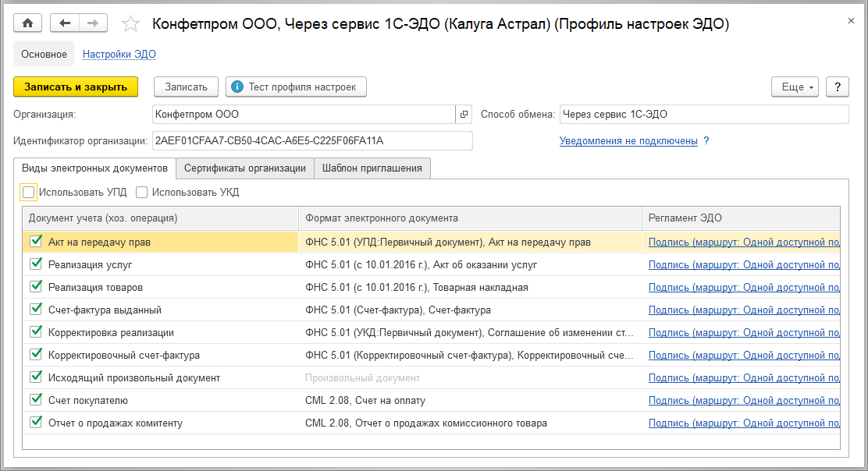The image size is (868, 471).
Task: Uncheck the Счет покупателю row checkbox
Action: 36,400
